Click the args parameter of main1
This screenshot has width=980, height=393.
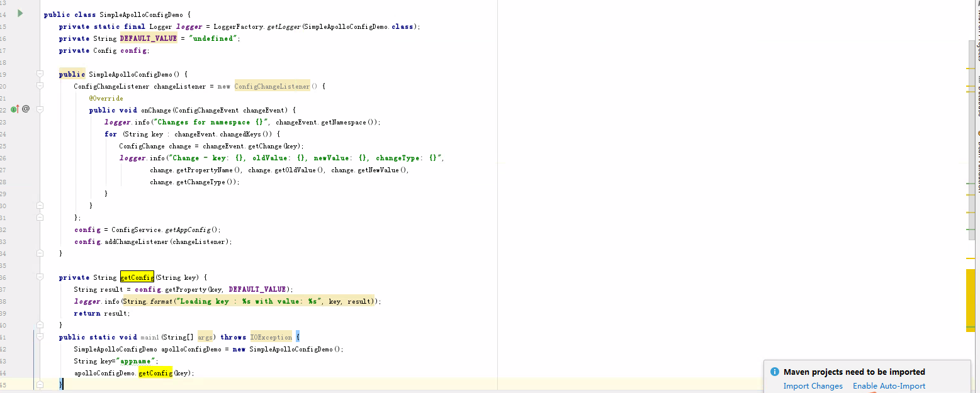point(205,337)
